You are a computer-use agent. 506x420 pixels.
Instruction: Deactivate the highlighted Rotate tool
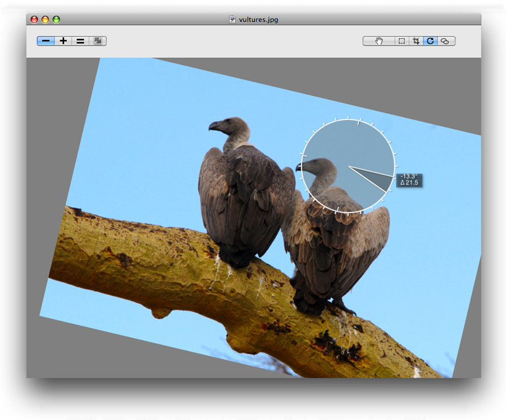(430, 41)
